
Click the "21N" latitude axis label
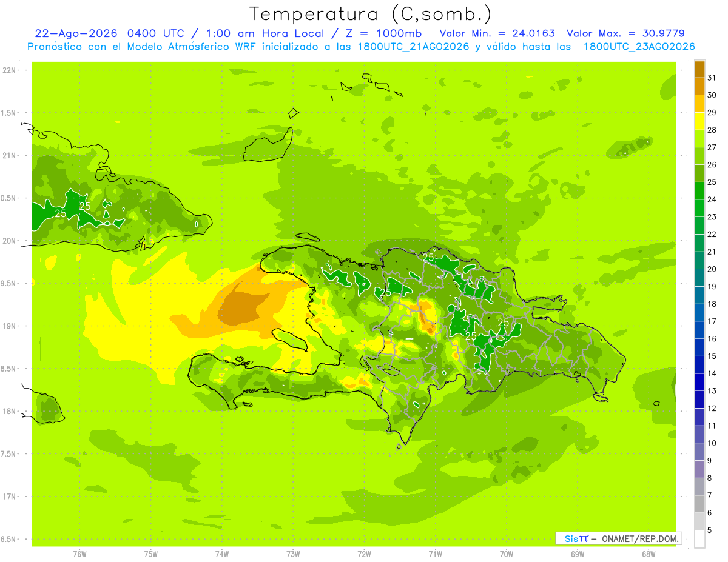(x=10, y=155)
